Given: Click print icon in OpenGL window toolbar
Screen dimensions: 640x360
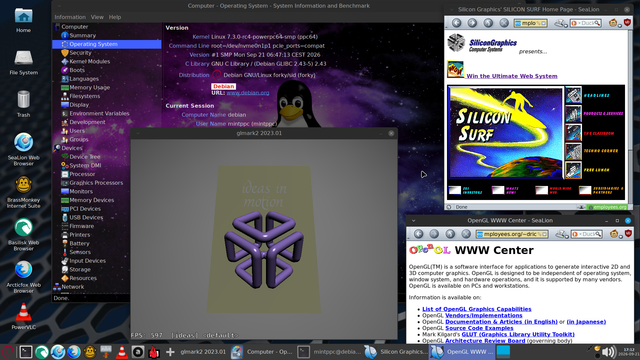Looking at the screenshot, I should click(560, 234).
